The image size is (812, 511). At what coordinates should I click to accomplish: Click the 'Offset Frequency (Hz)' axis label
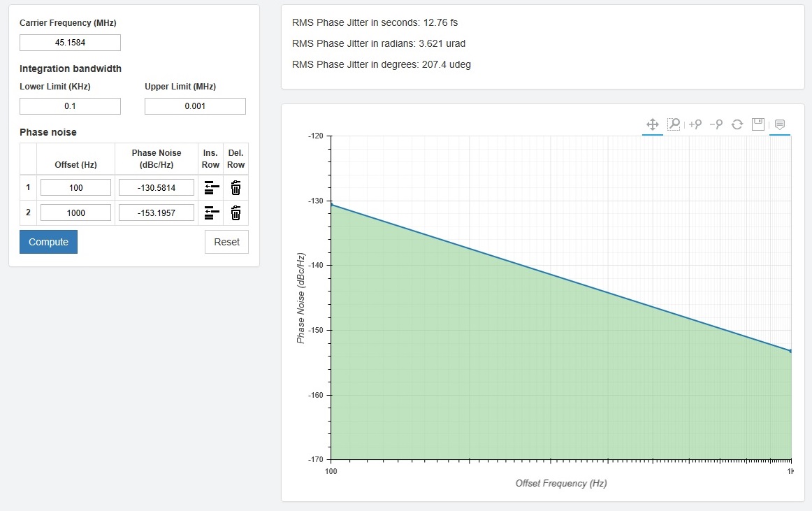click(x=561, y=483)
